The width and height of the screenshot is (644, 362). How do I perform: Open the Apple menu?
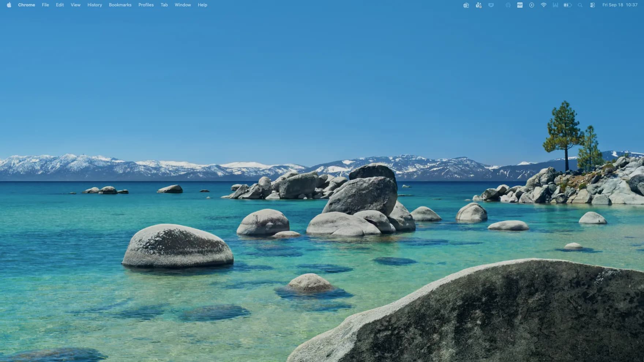pos(9,5)
